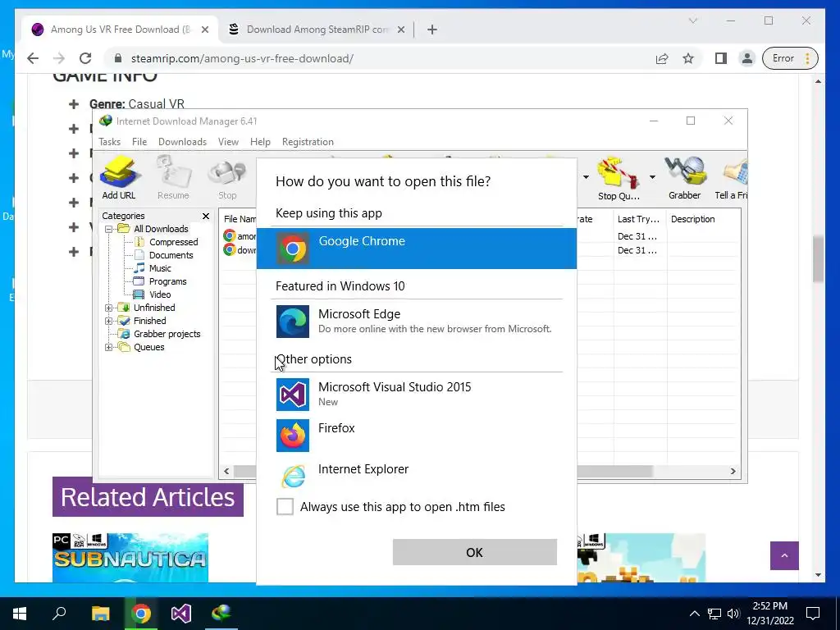Open the Tasks menu in IDM
Viewport: 840px width, 630px height.
click(x=109, y=142)
